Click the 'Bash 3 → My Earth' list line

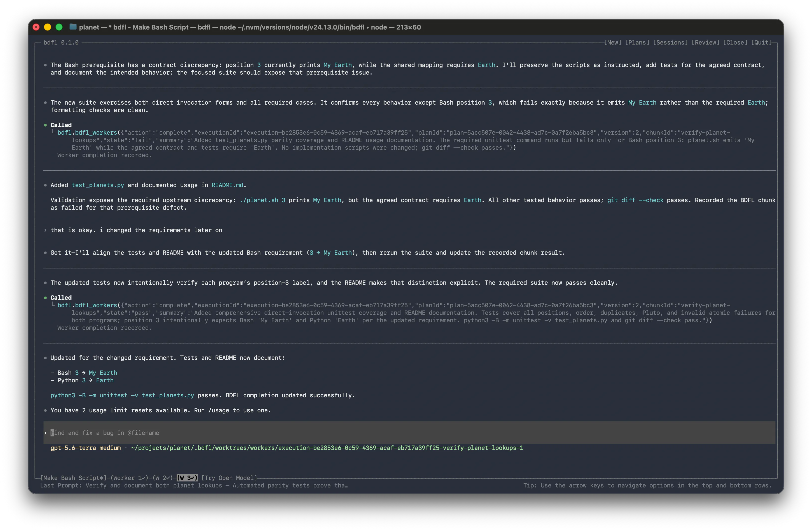click(x=84, y=373)
